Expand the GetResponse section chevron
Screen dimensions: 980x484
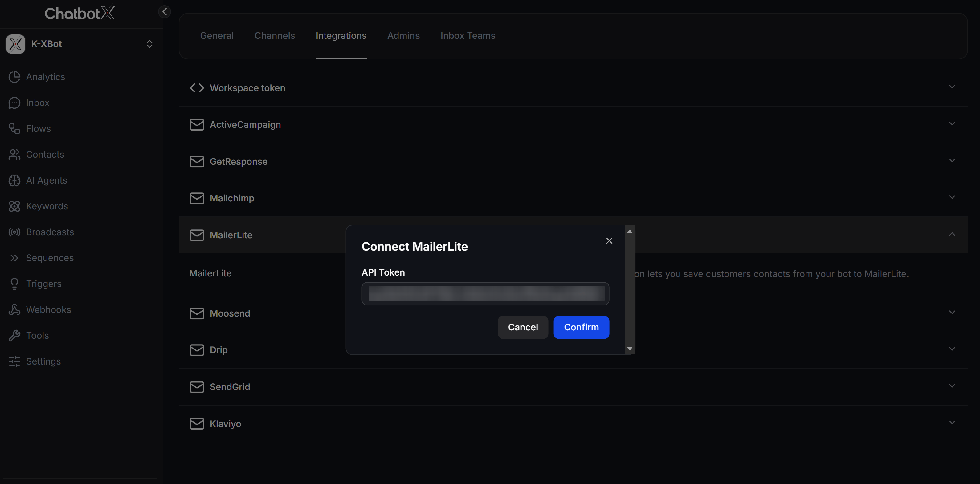tap(952, 160)
